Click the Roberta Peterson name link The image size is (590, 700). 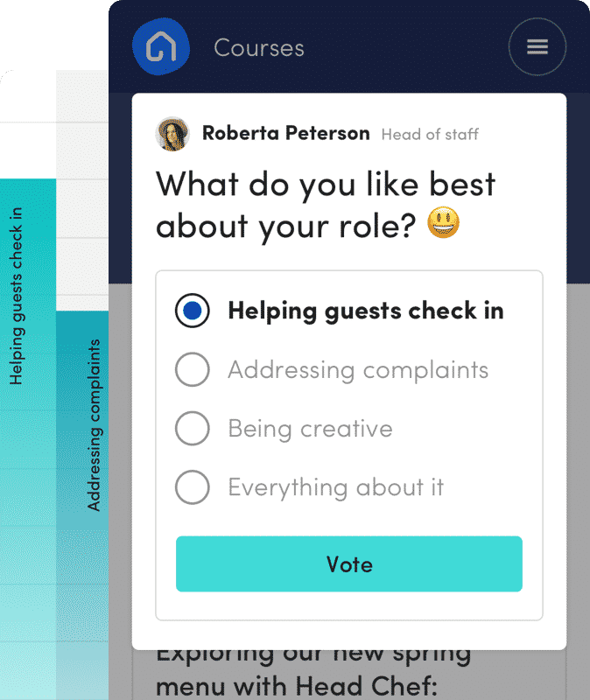[286, 133]
